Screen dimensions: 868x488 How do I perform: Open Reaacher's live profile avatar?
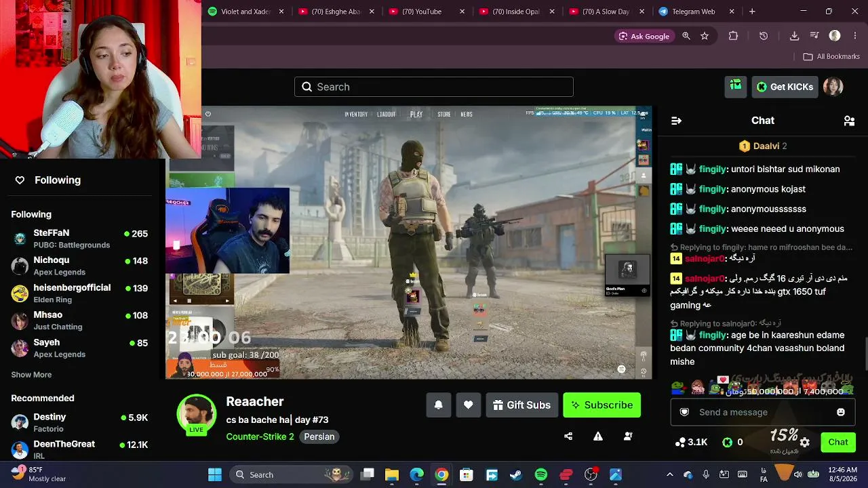197,414
